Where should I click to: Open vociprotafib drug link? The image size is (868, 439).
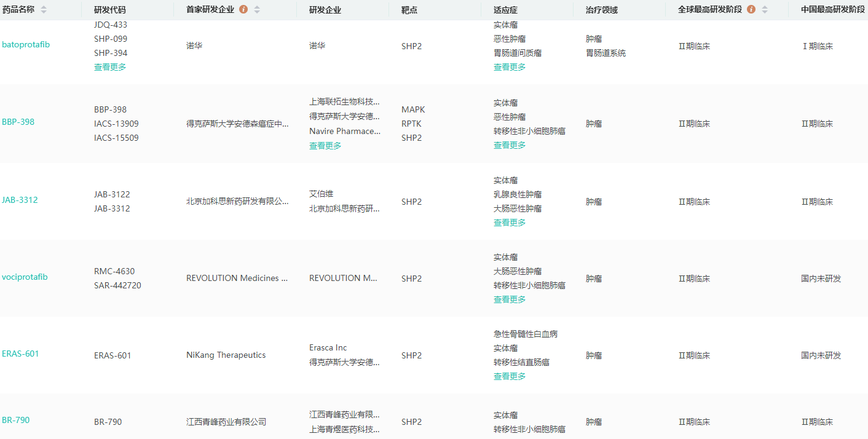(x=25, y=277)
